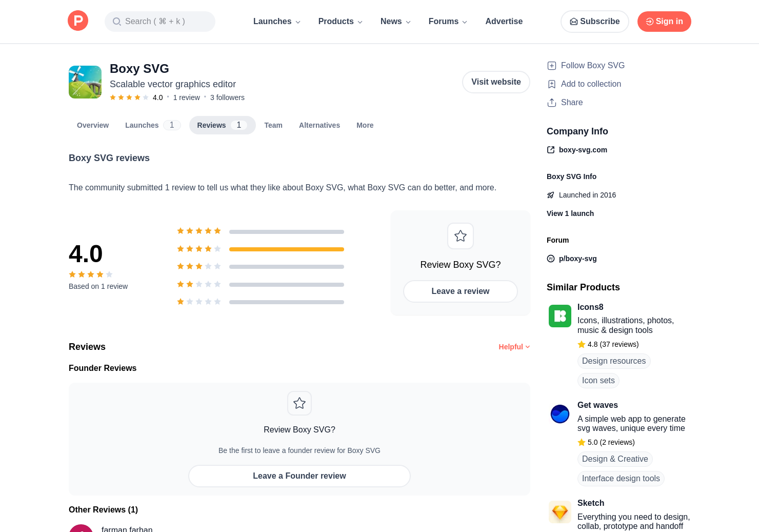Select the Design resources tag
This screenshot has width=759, height=532.
click(x=614, y=361)
